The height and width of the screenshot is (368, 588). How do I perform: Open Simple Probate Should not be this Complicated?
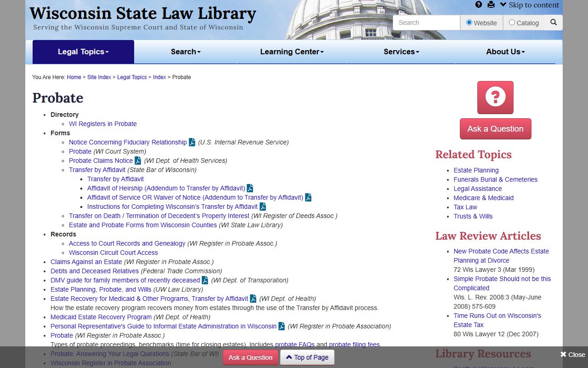502,283
